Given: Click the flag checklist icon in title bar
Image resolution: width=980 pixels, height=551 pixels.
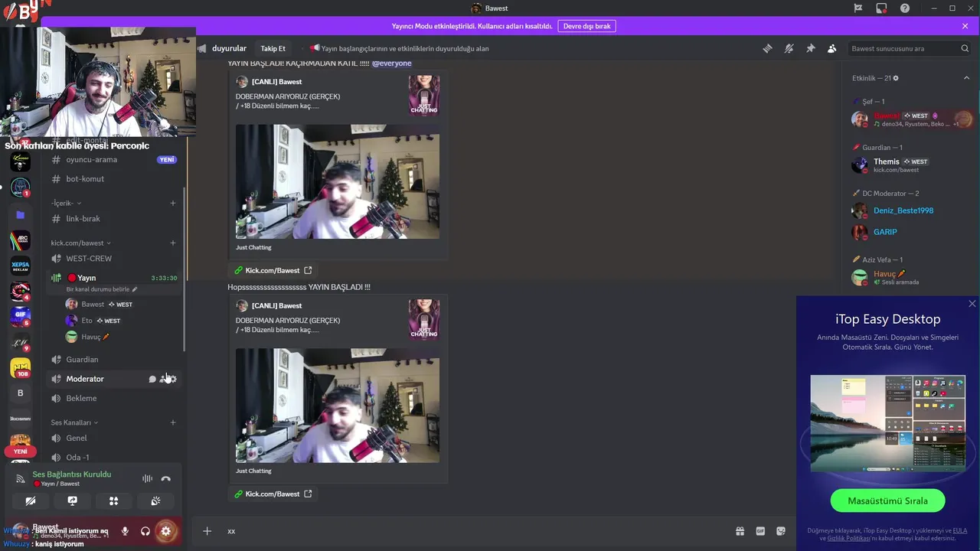Looking at the screenshot, I should click(858, 8).
